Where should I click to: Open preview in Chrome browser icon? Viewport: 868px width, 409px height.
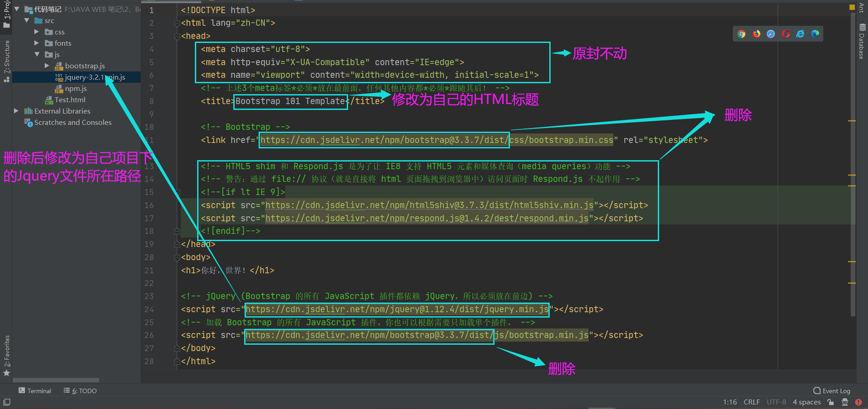tap(741, 34)
